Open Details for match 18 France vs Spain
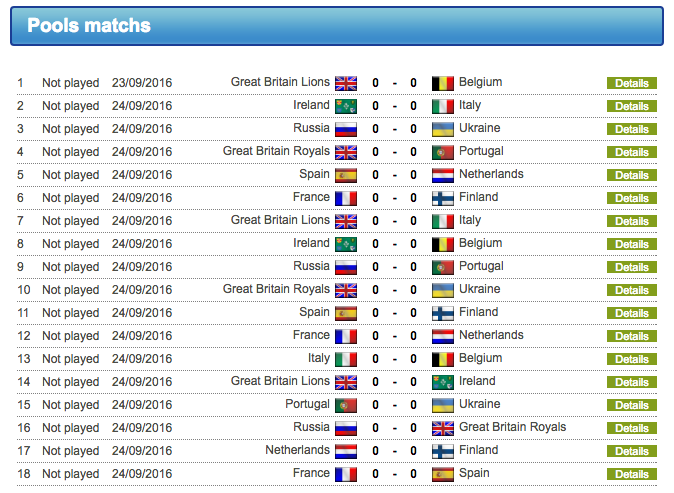 [631, 475]
